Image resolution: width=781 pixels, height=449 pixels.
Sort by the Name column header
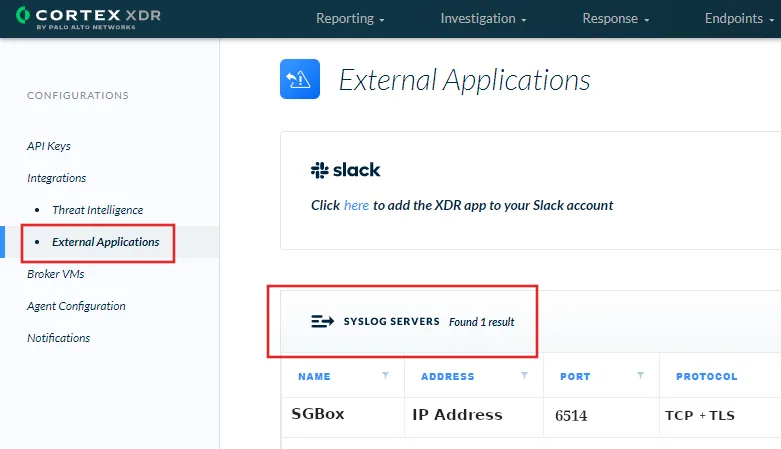click(x=314, y=377)
